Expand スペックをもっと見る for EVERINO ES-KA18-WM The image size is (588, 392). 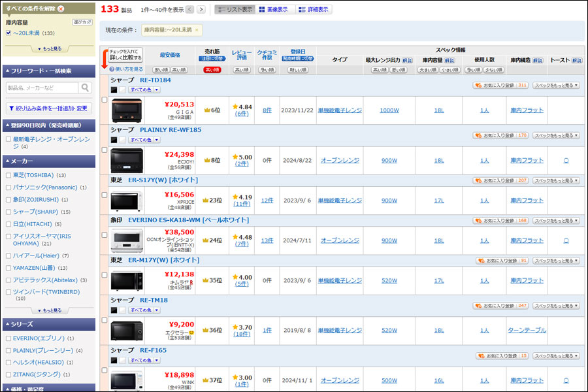click(x=556, y=221)
